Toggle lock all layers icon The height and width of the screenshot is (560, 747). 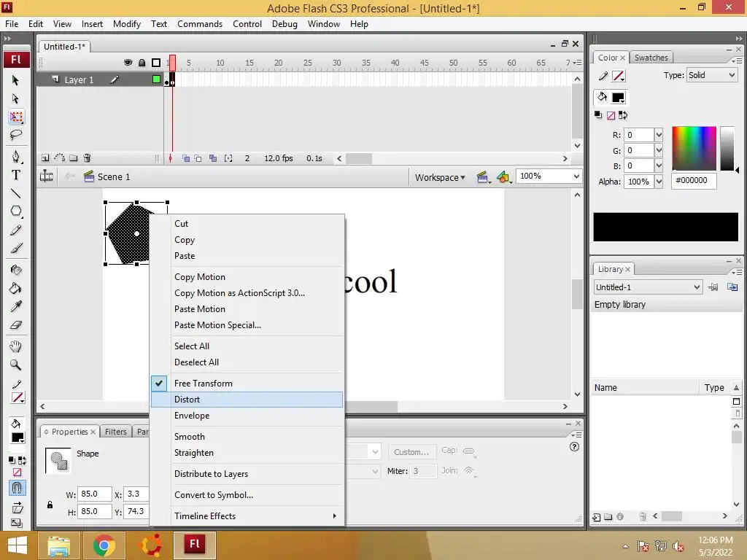tap(142, 63)
